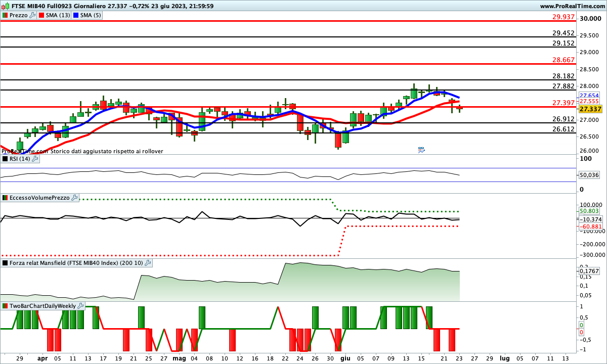
Task: Click the Prezzo green-red color swatch
Action: [x=5, y=15]
